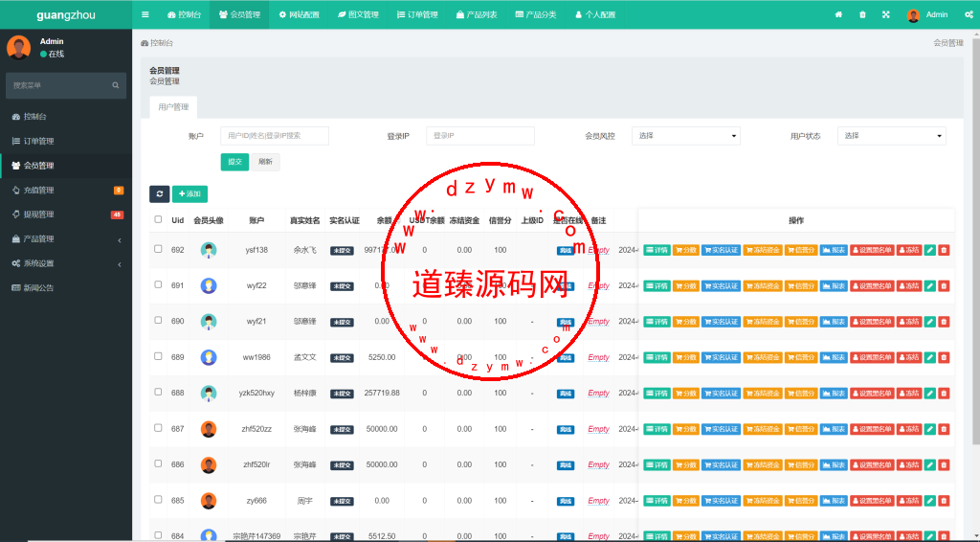Select 会员管理 in the sidebar
Image resolution: width=980 pixels, height=542 pixels.
click(x=66, y=166)
